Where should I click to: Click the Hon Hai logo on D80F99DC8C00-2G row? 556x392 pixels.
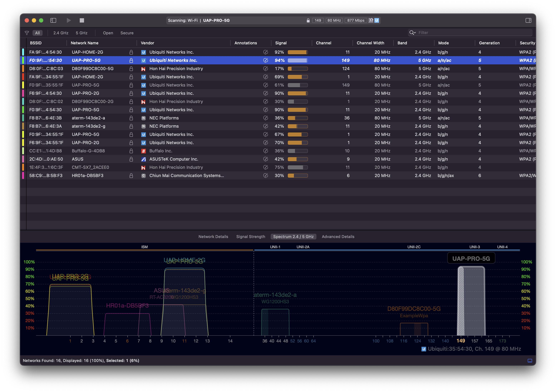point(143,102)
